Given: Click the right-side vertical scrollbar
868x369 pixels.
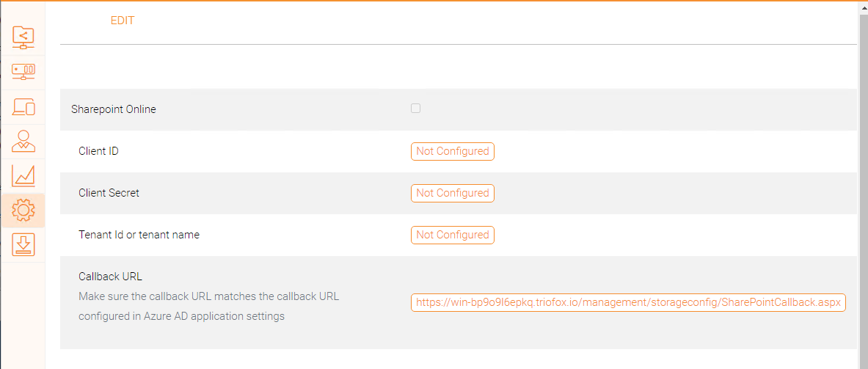Looking at the screenshot, I should coord(863,183).
